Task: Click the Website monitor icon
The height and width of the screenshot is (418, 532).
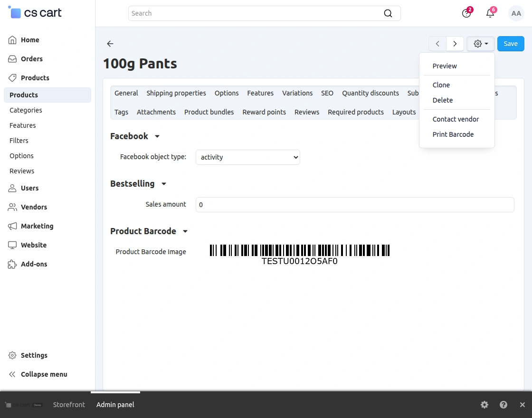Action: 12,245
